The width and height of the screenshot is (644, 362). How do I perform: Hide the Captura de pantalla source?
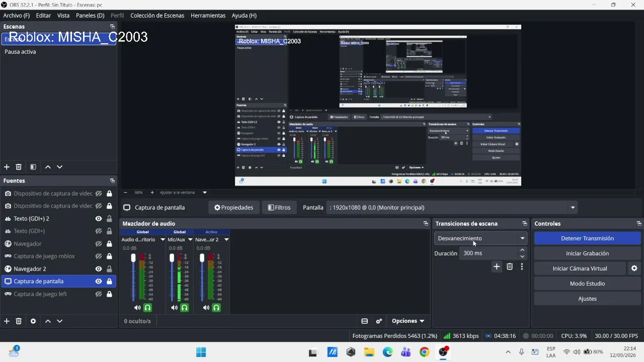click(x=99, y=282)
